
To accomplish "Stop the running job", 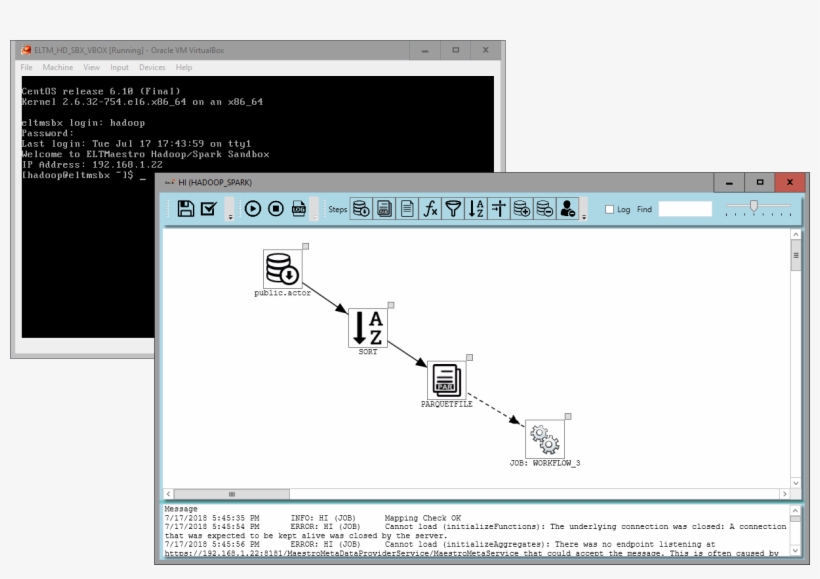I will click(276, 209).
